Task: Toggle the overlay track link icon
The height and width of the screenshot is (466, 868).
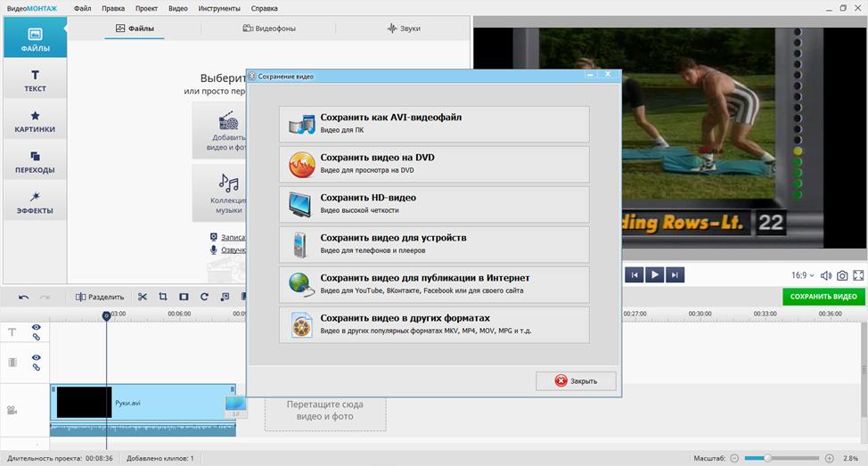Action: click(36, 367)
